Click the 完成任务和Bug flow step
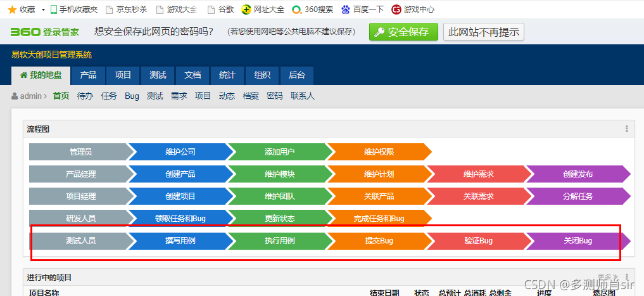Screen dimensions: 644x296 pyautogui.click(x=379, y=218)
